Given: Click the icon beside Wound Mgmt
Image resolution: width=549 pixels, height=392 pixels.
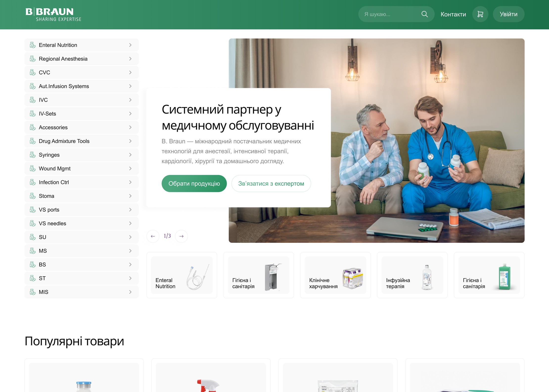Looking at the screenshot, I should (x=33, y=169).
